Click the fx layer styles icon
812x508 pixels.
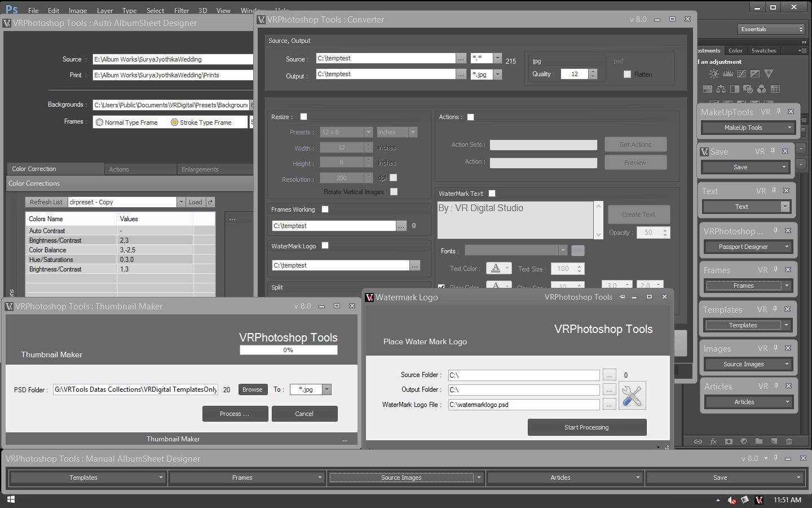(712, 441)
